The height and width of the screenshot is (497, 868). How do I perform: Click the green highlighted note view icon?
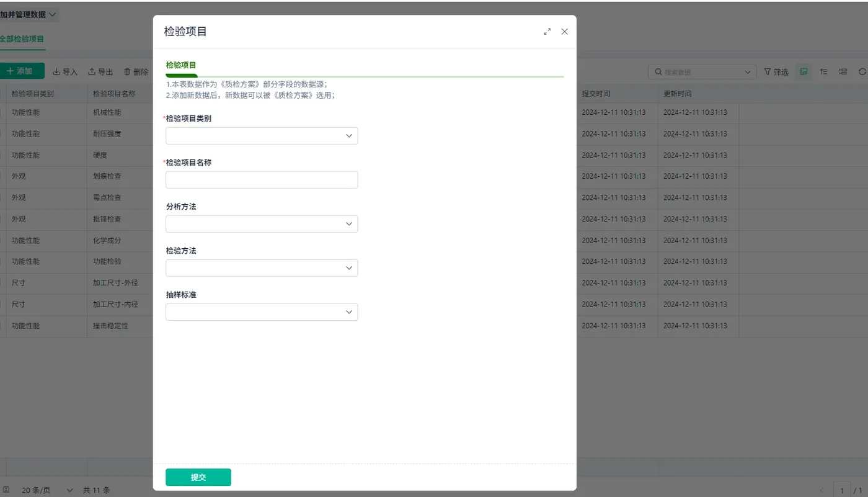click(x=804, y=72)
